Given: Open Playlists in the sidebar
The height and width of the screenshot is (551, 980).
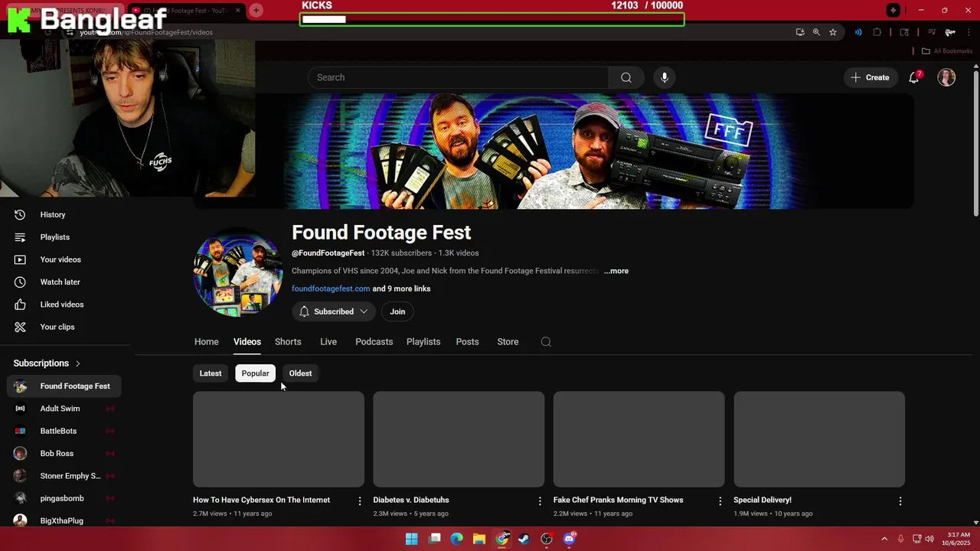Looking at the screenshot, I should pyautogui.click(x=64, y=237).
